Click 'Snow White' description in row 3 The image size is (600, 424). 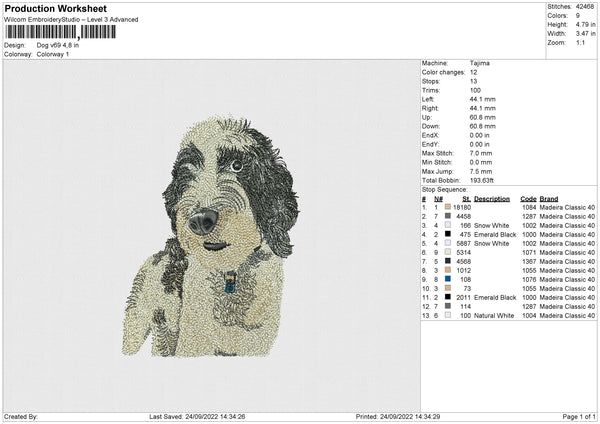[x=492, y=225]
